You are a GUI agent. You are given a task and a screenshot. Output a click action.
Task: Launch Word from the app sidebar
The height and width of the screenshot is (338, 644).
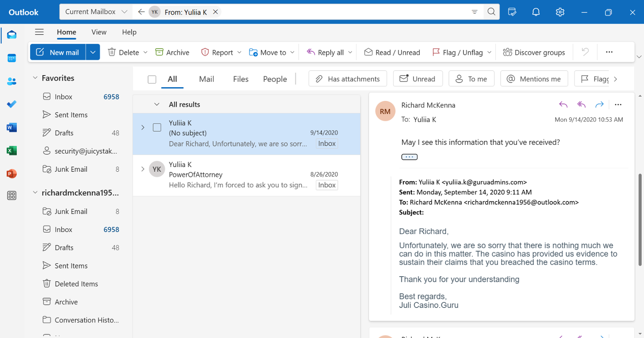12,128
